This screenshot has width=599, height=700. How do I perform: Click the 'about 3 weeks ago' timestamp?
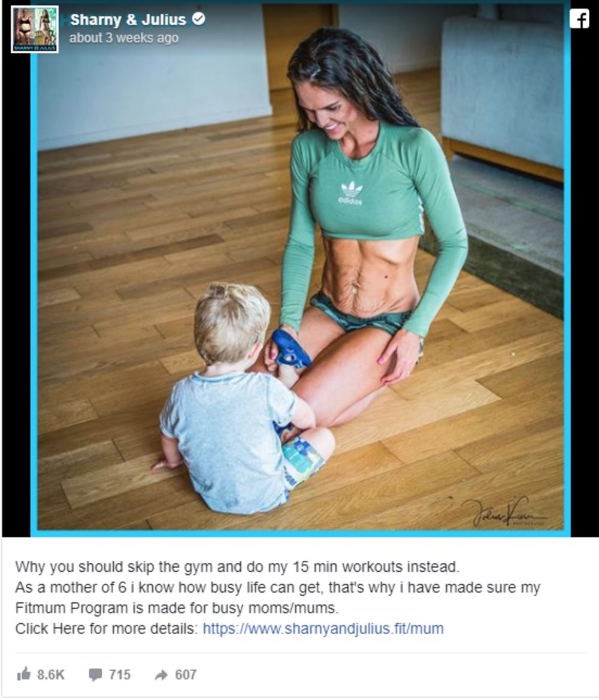point(124,38)
